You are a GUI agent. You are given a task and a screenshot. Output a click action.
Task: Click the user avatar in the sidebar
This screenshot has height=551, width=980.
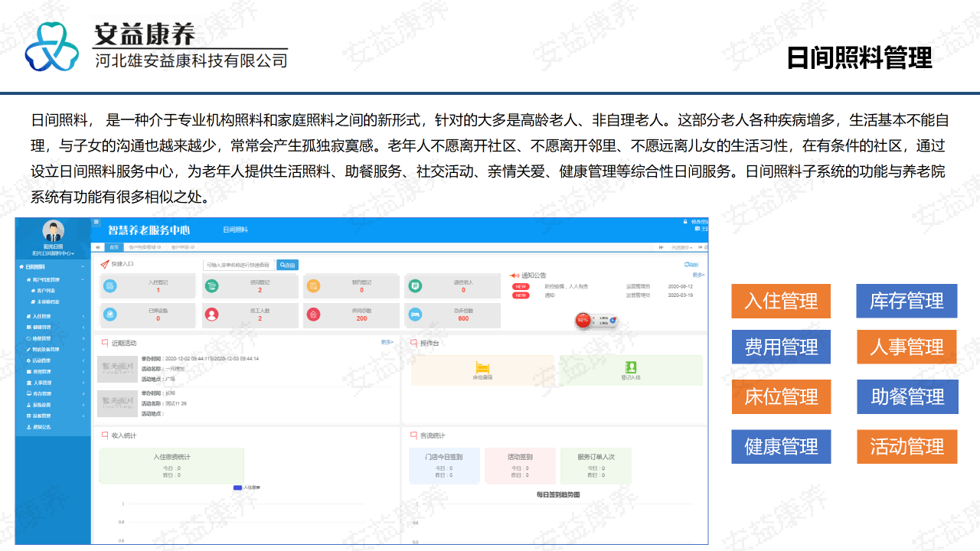(53, 230)
